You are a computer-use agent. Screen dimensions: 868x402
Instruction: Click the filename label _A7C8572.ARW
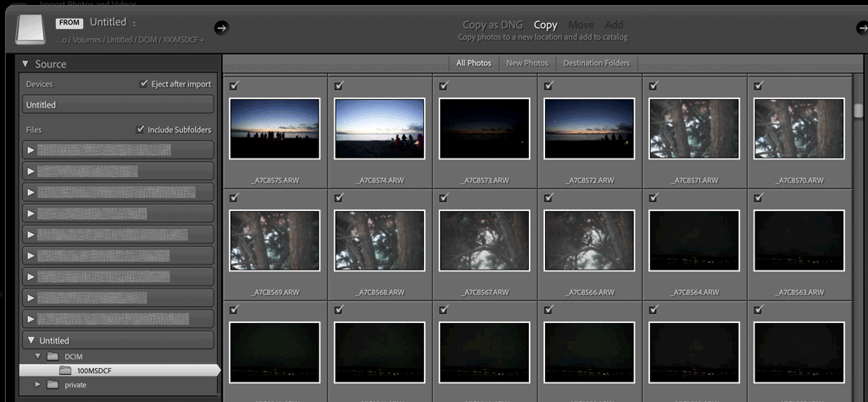click(x=590, y=181)
